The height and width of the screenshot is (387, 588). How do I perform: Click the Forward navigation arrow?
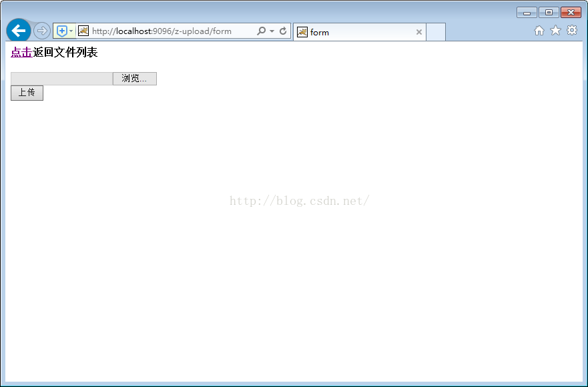tap(41, 31)
